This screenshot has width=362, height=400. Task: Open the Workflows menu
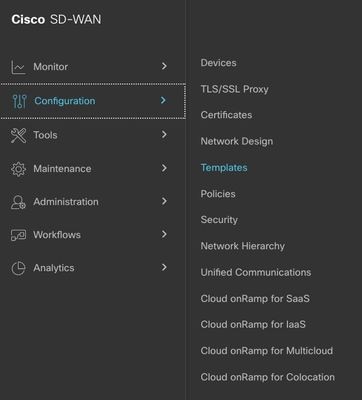(57, 235)
